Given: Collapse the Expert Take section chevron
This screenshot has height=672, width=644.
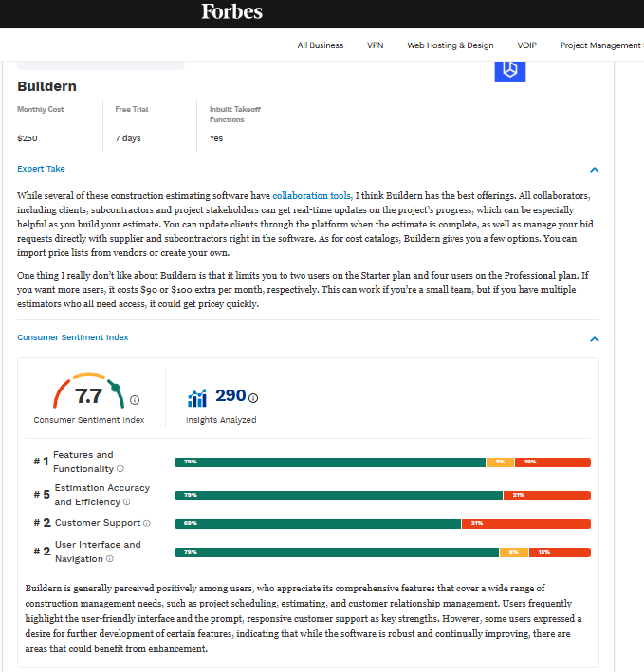Looking at the screenshot, I should [x=595, y=170].
